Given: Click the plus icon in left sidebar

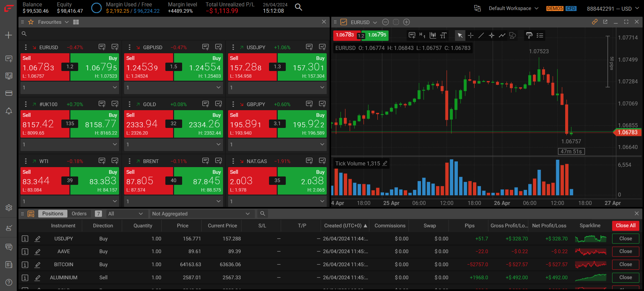Looking at the screenshot, I should (x=9, y=35).
